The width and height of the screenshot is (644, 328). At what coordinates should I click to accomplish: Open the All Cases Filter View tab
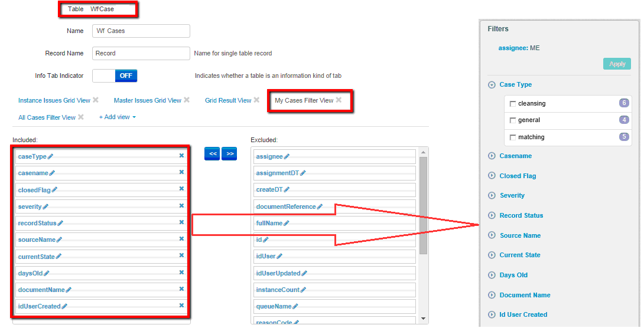click(x=47, y=117)
